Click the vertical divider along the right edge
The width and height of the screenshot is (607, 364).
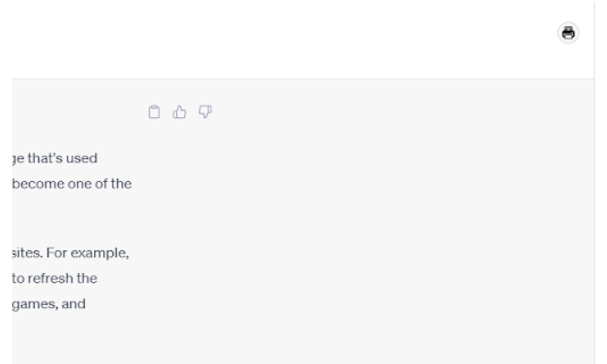pyautogui.click(x=594, y=182)
